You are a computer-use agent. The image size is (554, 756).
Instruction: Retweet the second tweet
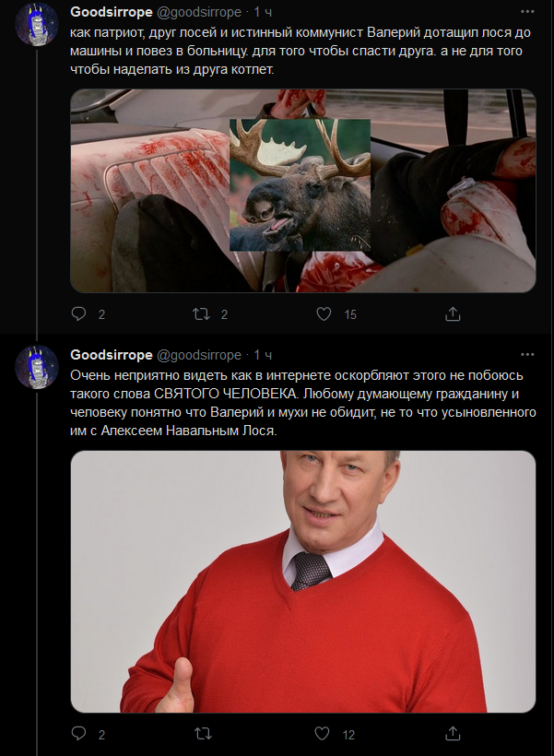[201, 736]
